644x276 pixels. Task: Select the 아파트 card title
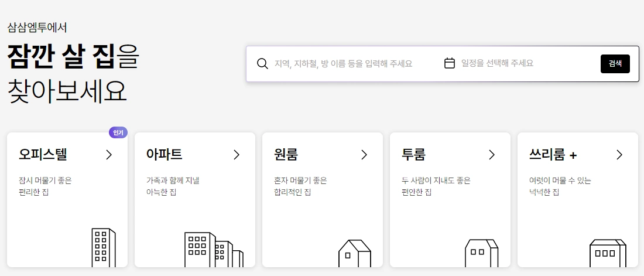(164, 155)
